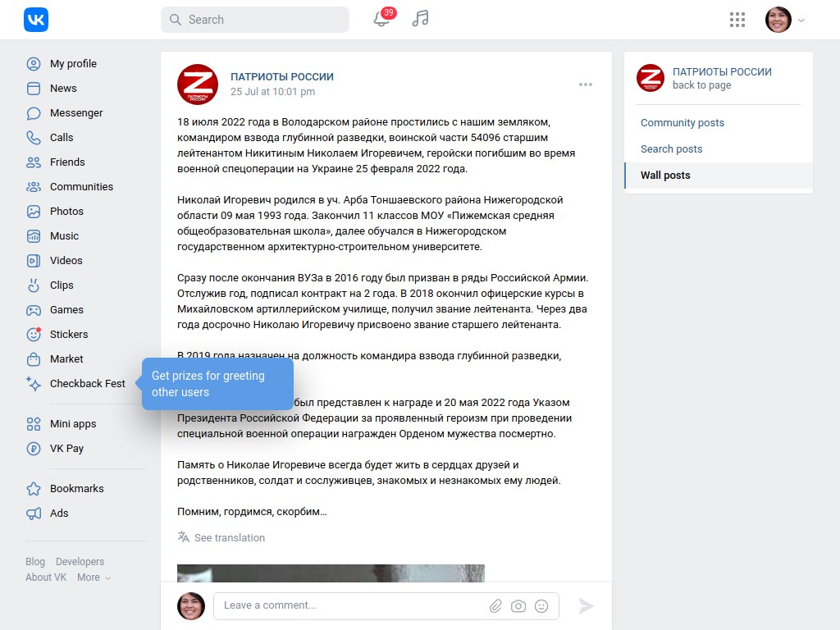The width and height of the screenshot is (840, 630).
Task: Click the Search field in header
Action: tap(255, 20)
